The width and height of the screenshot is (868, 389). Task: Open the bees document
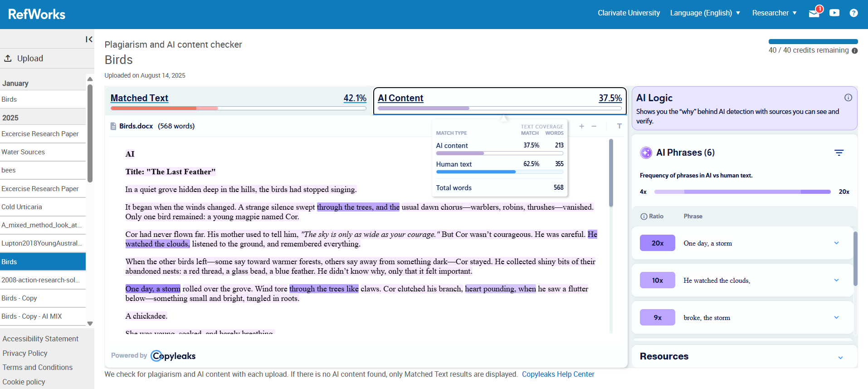tap(43, 170)
